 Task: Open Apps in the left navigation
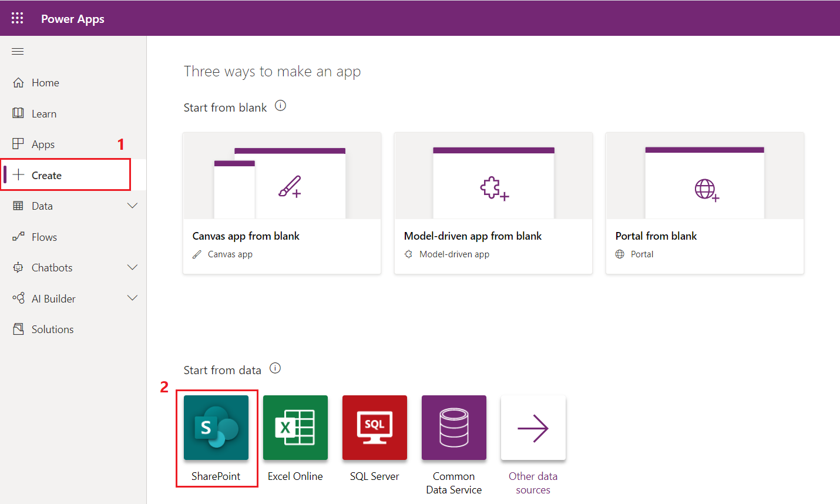[x=43, y=145]
